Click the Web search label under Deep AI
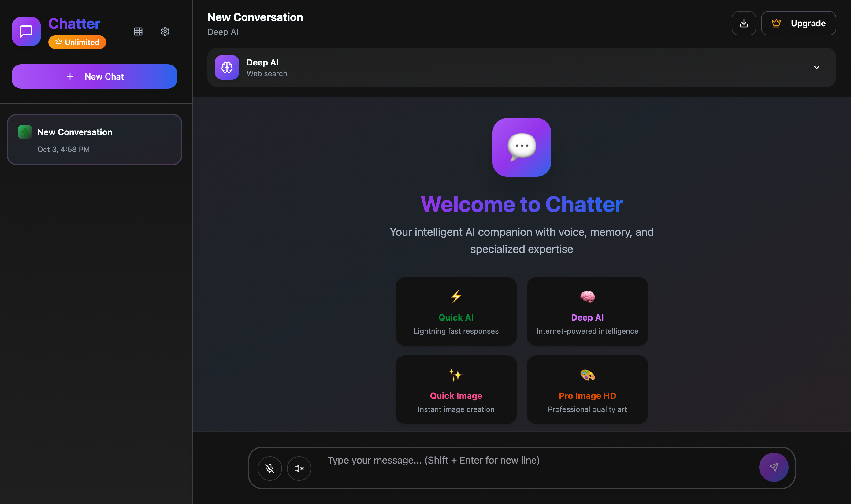The image size is (851, 504). [x=267, y=74]
